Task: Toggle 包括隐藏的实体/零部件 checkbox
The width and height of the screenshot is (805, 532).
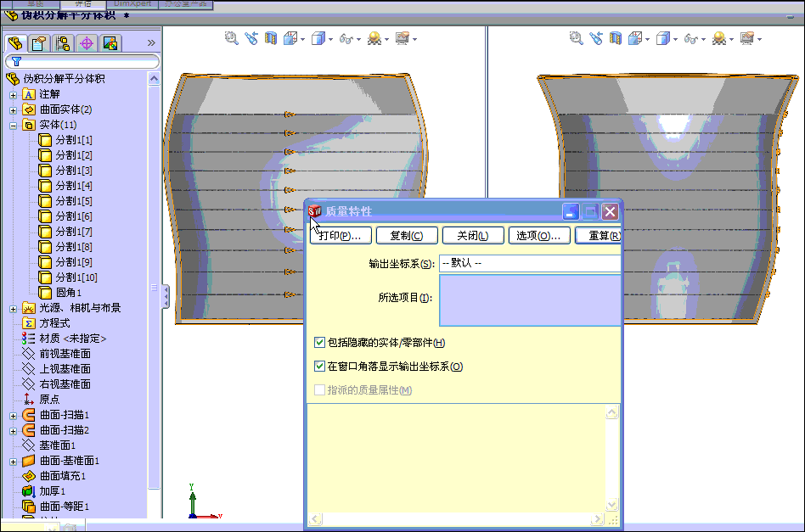Action: (319, 342)
